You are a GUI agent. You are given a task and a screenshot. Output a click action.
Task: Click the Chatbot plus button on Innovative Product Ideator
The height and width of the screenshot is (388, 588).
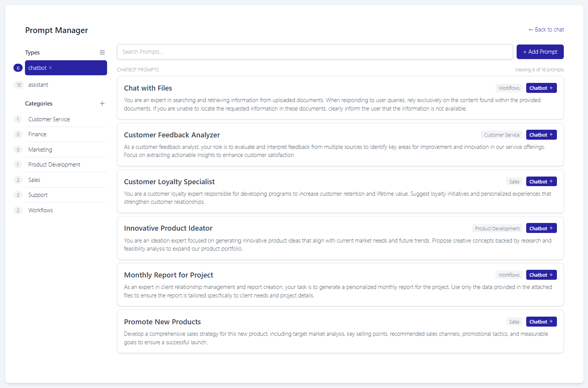541,228
